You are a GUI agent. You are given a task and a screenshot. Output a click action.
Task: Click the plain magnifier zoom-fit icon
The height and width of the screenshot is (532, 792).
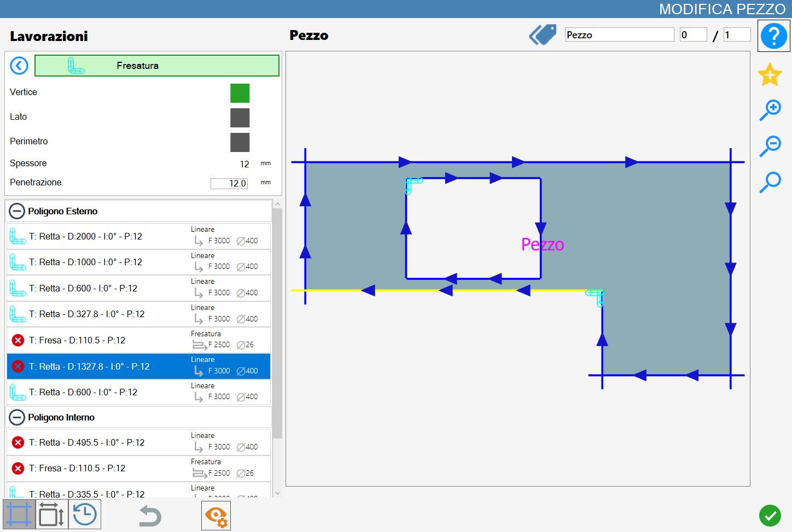click(770, 182)
